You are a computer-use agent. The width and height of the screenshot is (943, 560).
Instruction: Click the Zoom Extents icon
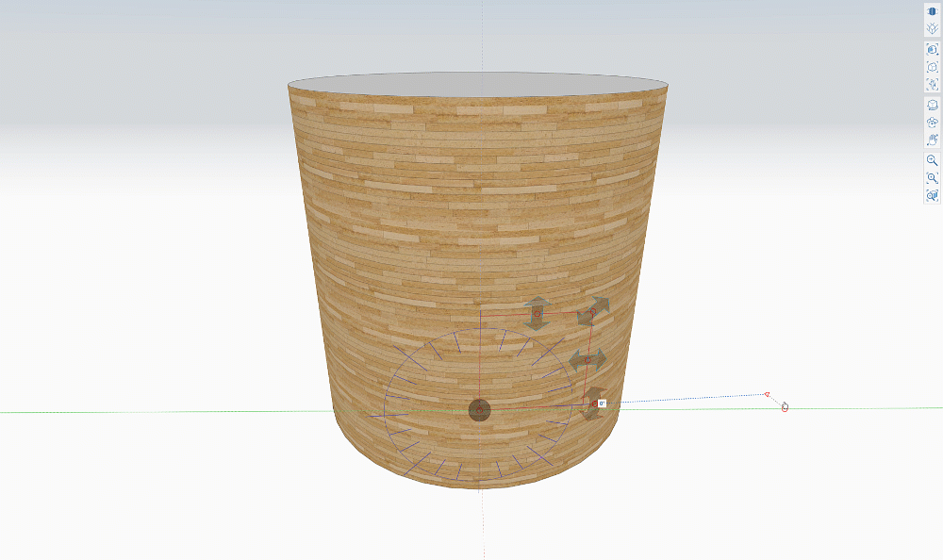(x=933, y=196)
